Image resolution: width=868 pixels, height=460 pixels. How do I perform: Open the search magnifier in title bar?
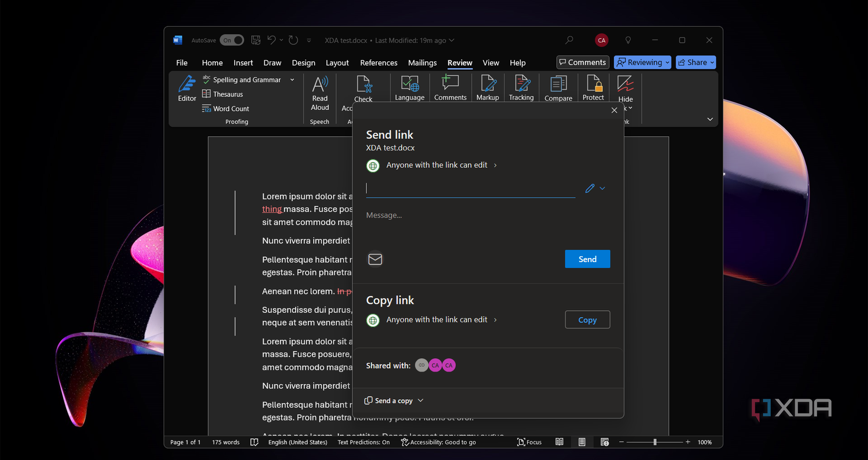click(569, 40)
